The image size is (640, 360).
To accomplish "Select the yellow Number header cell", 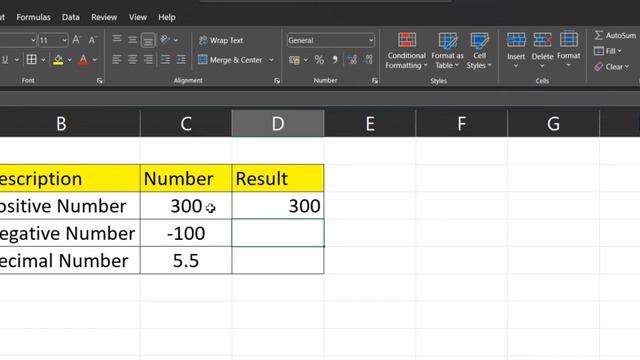I will click(186, 178).
